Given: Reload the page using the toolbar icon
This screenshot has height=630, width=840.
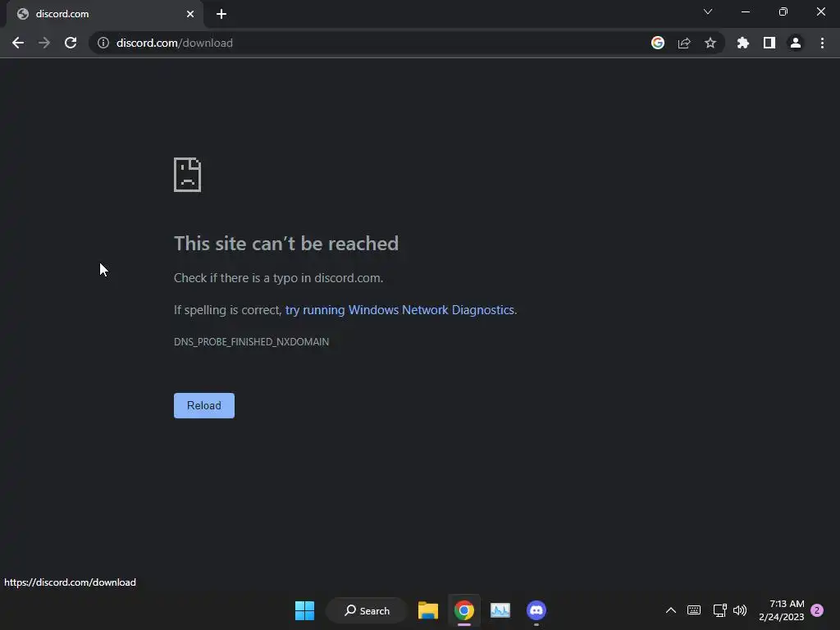Looking at the screenshot, I should tap(71, 43).
